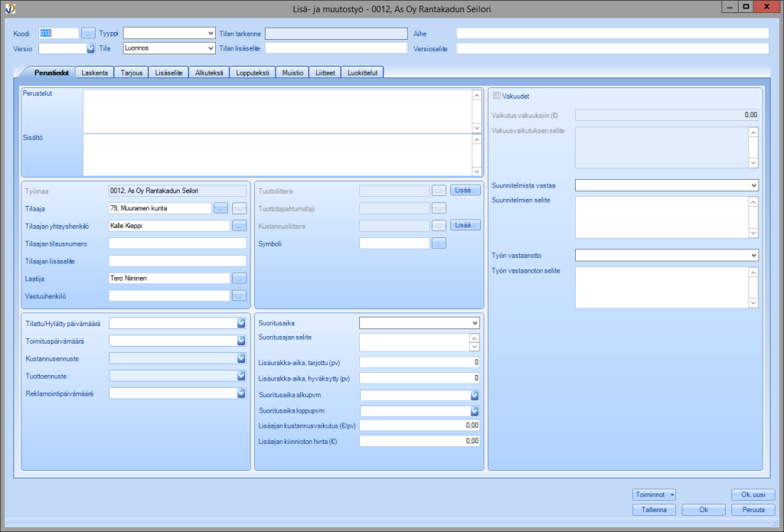Expand the Suunnitelmista vastaa dropdown

[x=753, y=185]
